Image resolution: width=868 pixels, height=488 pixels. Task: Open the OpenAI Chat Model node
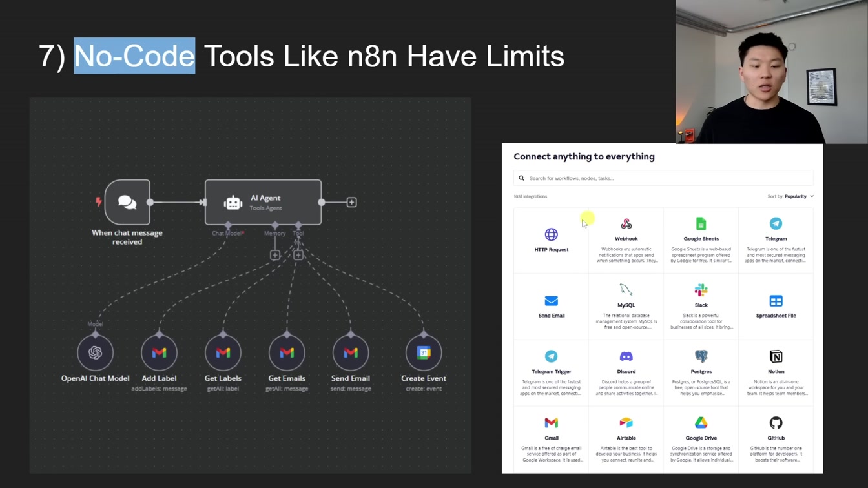[96, 352]
